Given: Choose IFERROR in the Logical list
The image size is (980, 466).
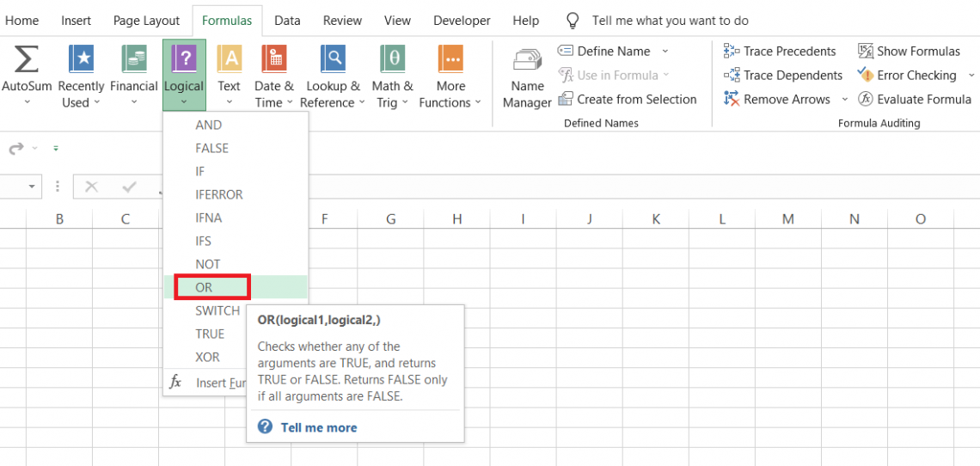Looking at the screenshot, I should [219, 194].
